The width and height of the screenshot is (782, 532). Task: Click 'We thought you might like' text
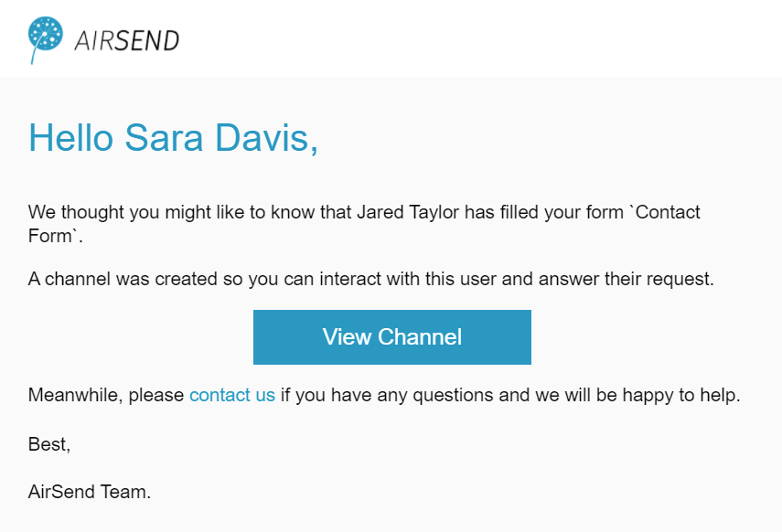tap(137, 212)
